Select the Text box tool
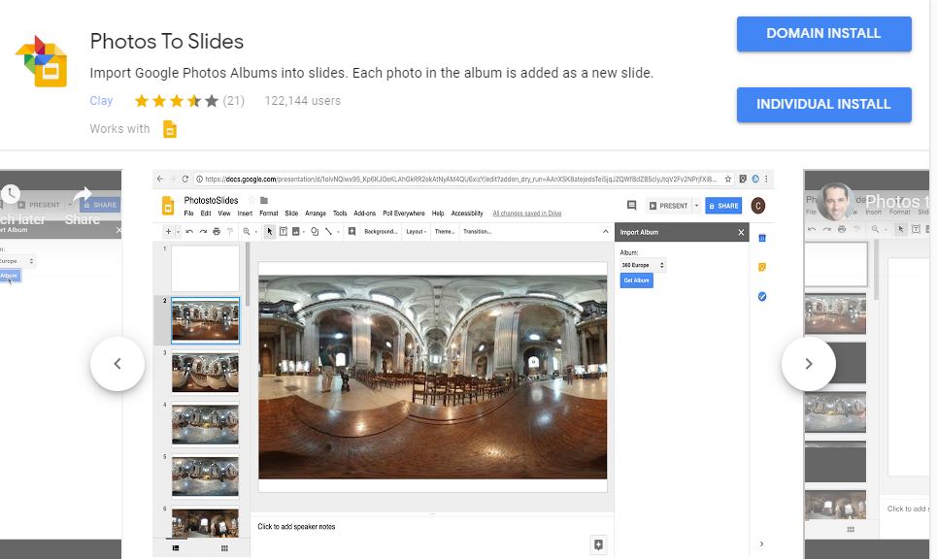The height and width of the screenshot is (560, 937). tap(284, 231)
